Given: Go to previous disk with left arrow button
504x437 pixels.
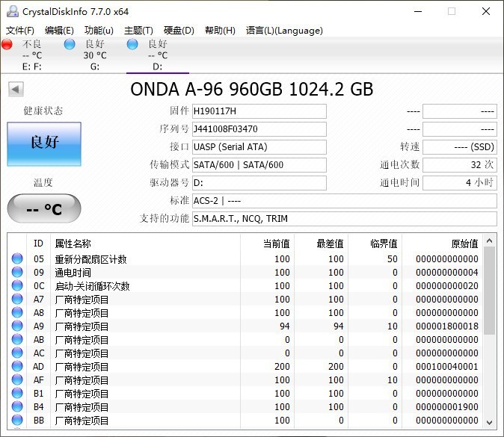Looking at the screenshot, I should [x=16, y=89].
